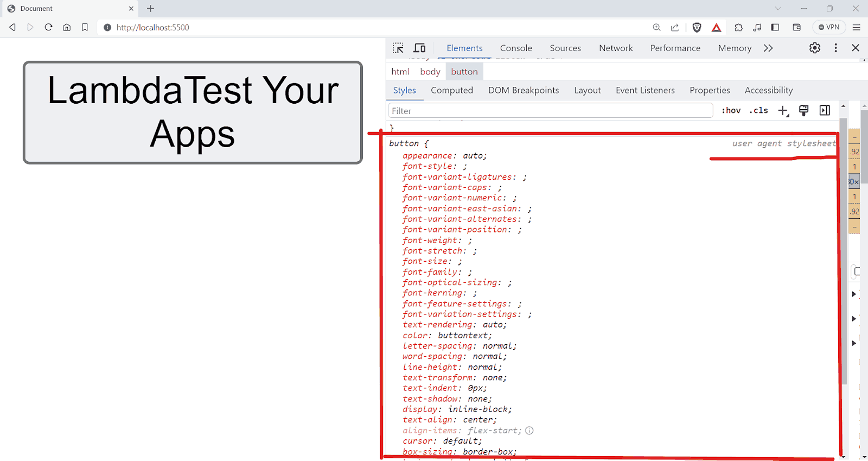Click the paintbrush rendering emulation icon
868x461 pixels.
pos(803,111)
